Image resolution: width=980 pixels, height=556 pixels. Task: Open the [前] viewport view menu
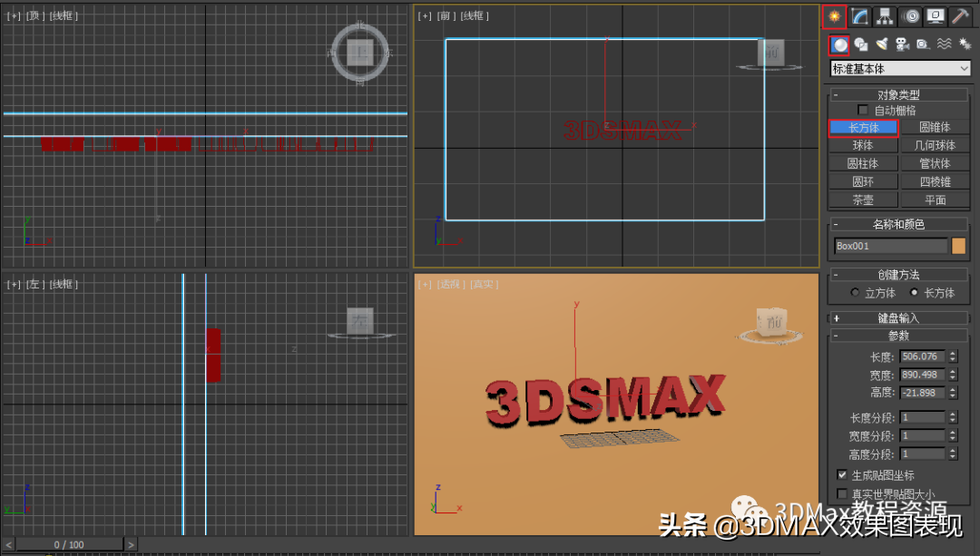445,15
